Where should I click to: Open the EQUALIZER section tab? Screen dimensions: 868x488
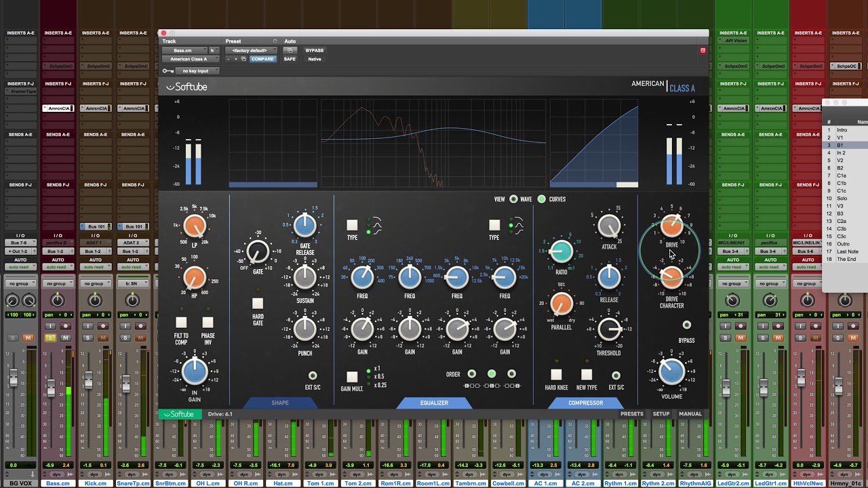point(434,403)
